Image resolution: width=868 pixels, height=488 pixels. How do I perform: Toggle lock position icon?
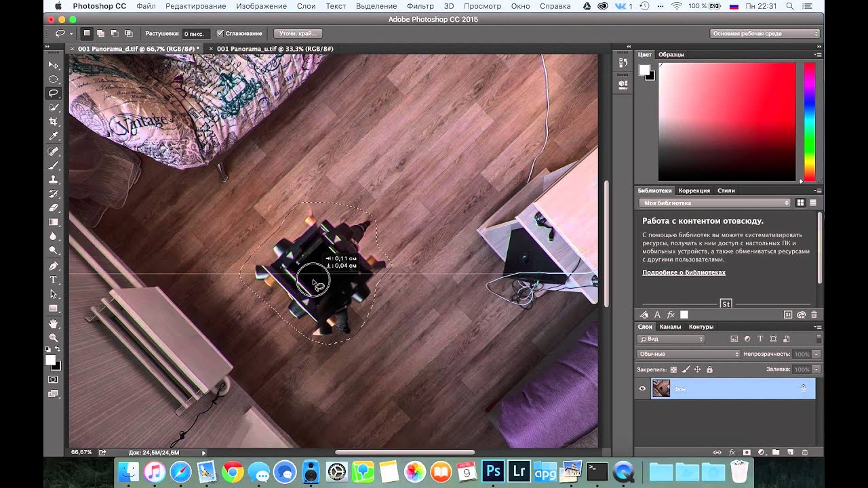point(697,369)
